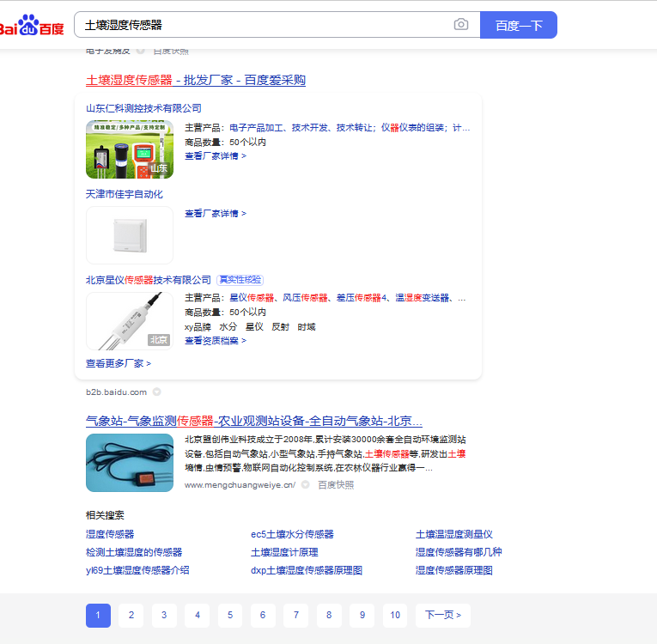This screenshot has width=657, height=644.
Task: Search related term 土壤湿度计原理
Action: coord(284,552)
